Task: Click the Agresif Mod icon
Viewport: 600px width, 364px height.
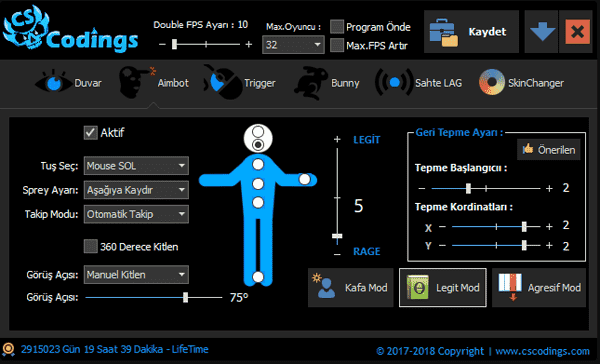Action: [x=510, y=287]
